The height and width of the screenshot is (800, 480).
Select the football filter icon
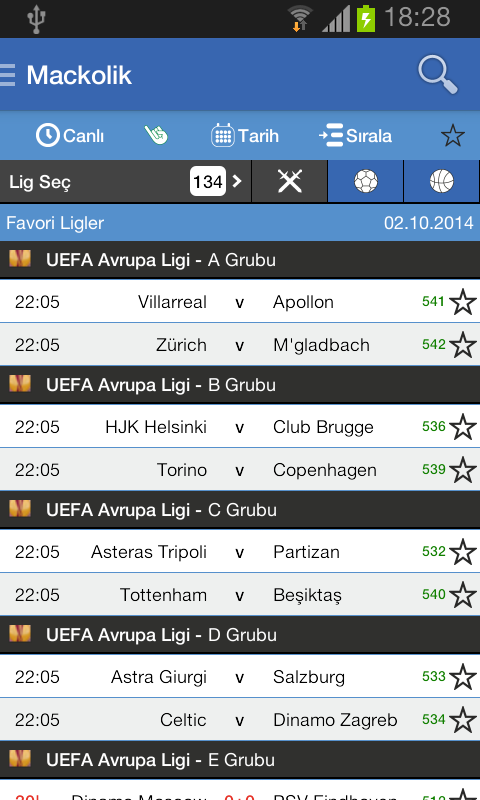click(x=366, y=181)
